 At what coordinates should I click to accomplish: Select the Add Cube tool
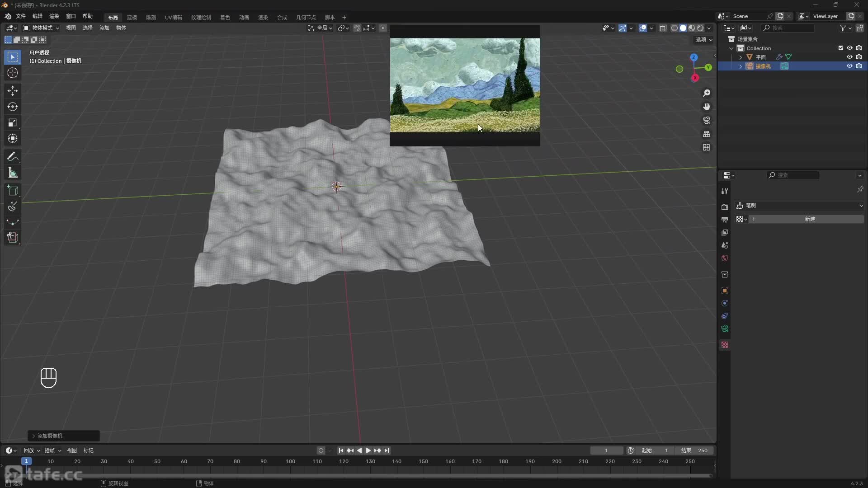click(13, 190)
